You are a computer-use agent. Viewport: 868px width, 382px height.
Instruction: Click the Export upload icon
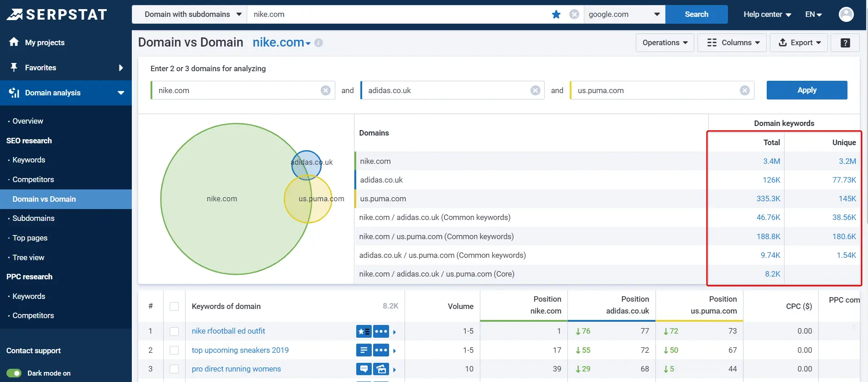pyautogui.click(x=783, y=42)
